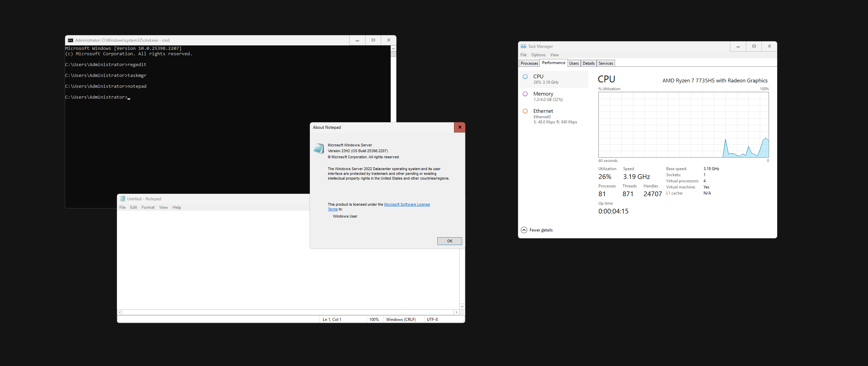Click inside the CPU utilization graph
Screen dimensions: 868x366
683,125
